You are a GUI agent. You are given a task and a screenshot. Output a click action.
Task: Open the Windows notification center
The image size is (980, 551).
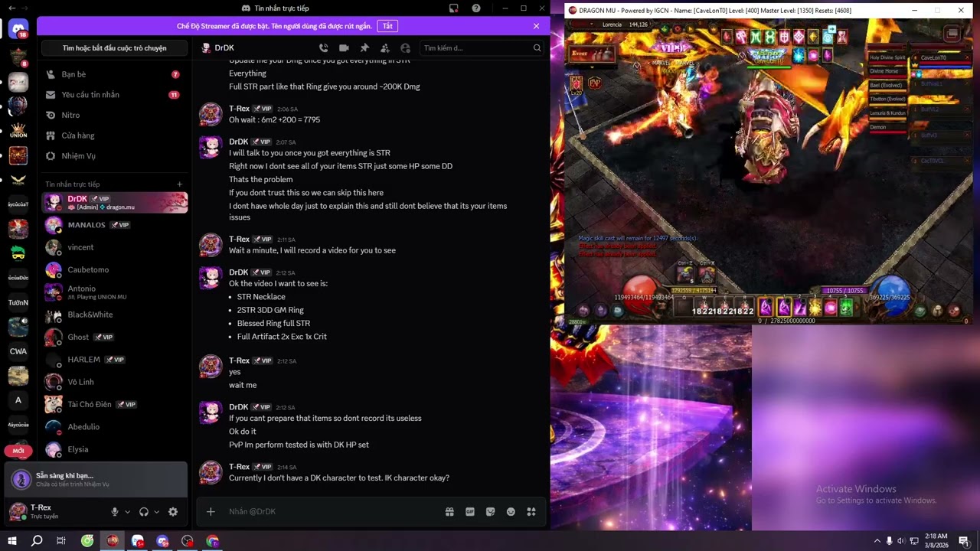click(x=963, y=541)
